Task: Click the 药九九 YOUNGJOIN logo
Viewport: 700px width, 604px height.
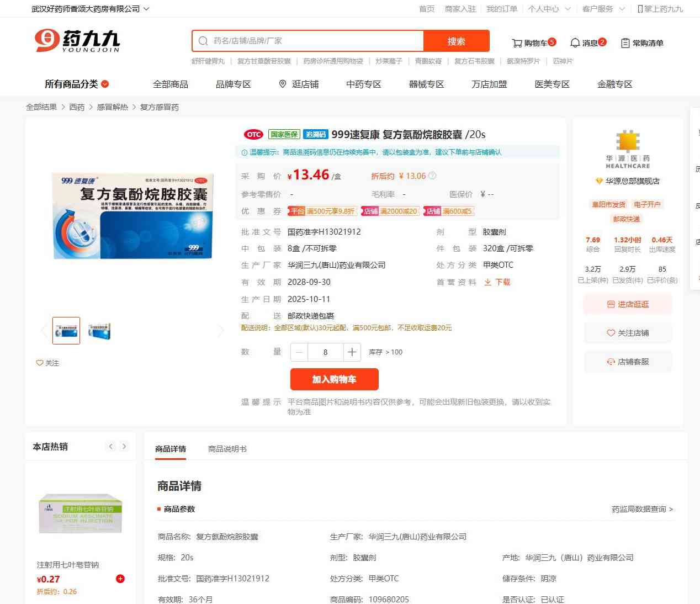Action: pyautogui.click(x=77, y=41)
